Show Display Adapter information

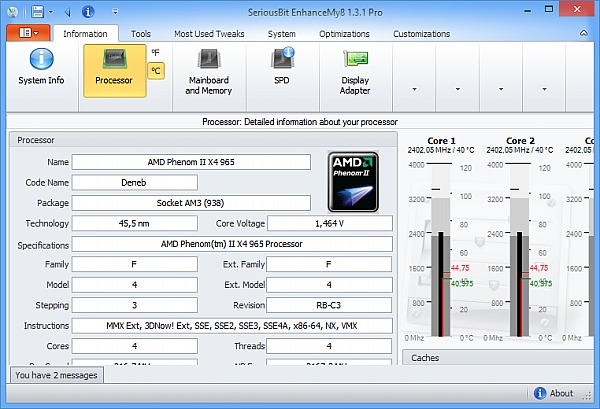(x=355, y=70)
